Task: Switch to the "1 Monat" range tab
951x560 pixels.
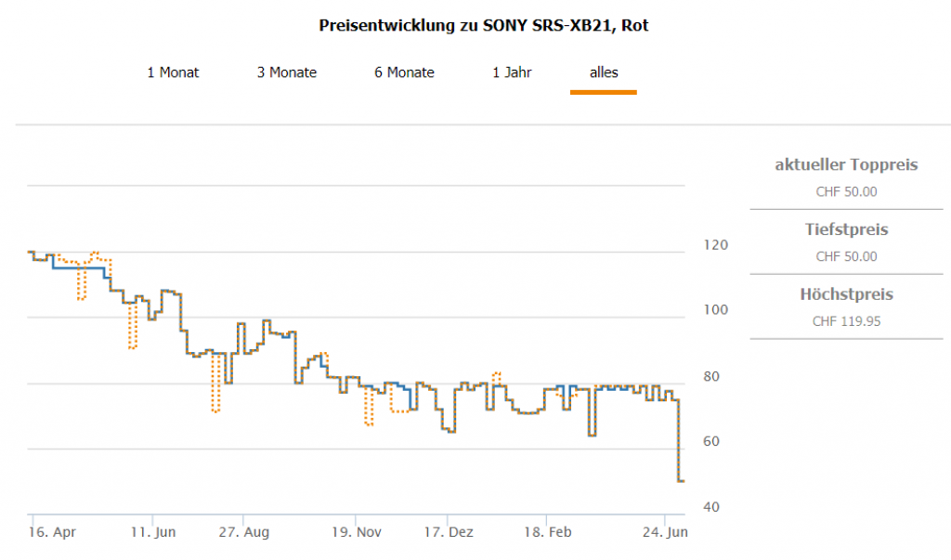Action: [173, 72]
